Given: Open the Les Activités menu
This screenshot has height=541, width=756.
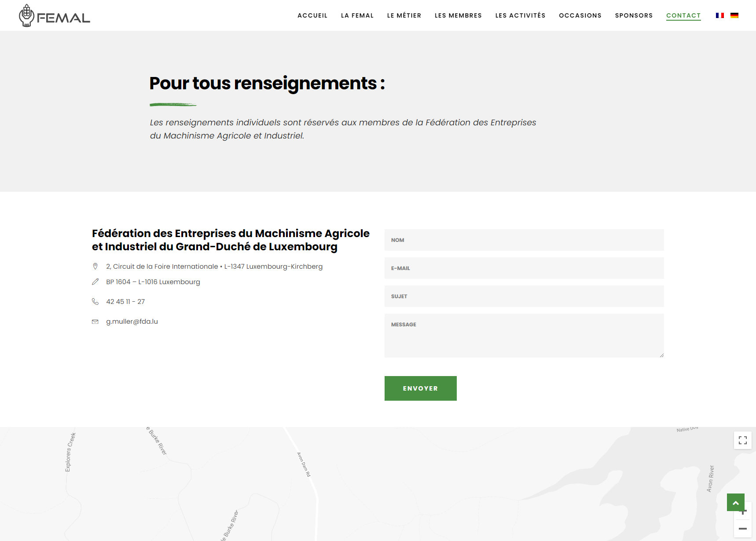Looking at the screenshot, I should (520, 15).
